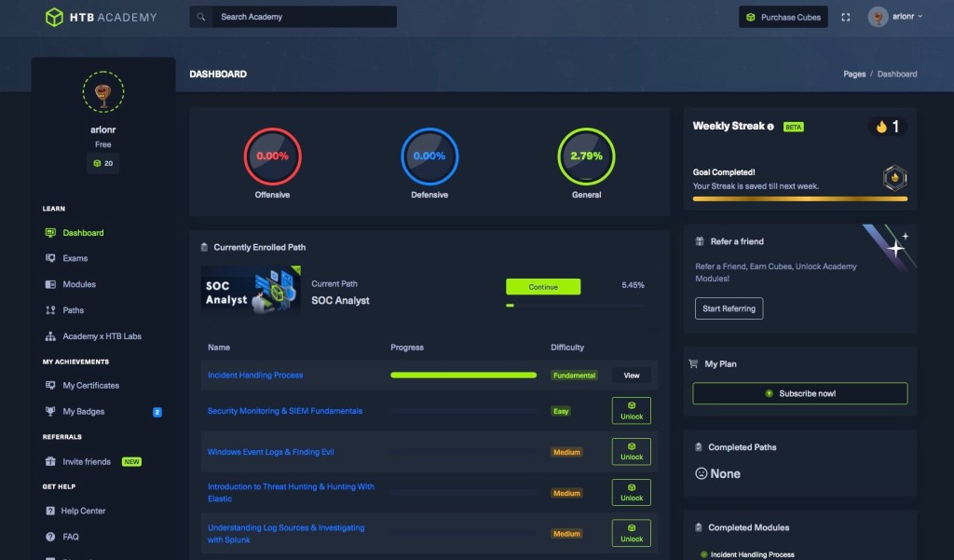Click the SOC Analyst path progress bar

click(575, 305)
